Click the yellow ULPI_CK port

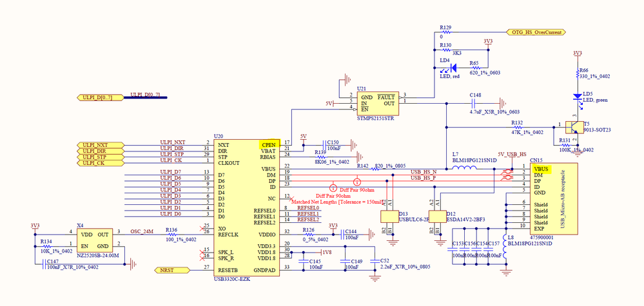point(100,163)
